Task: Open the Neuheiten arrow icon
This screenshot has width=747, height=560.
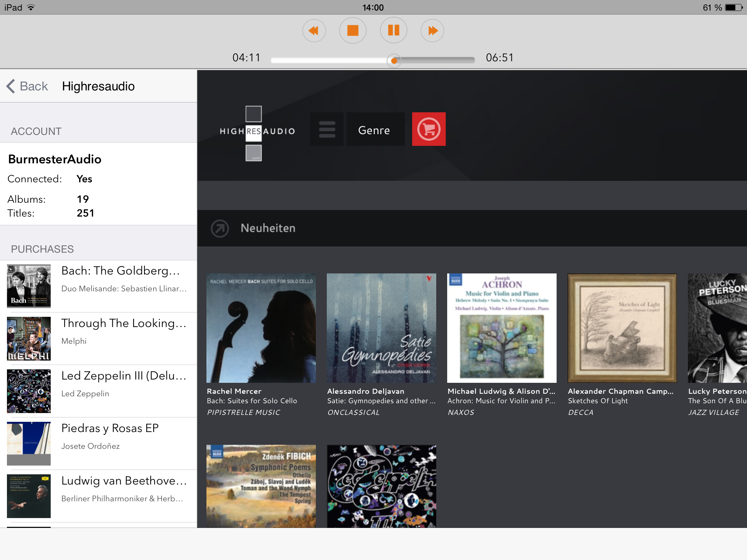Action: tap(220, 229)
